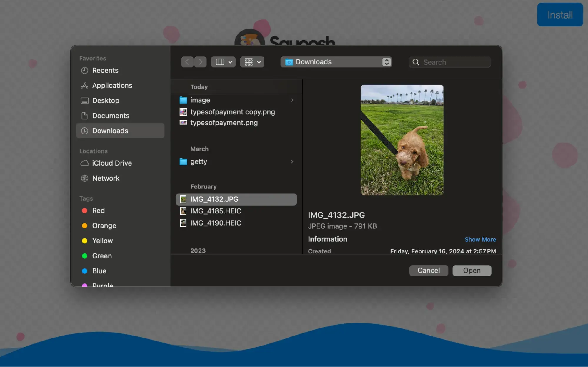This screenshot has width=588, height=367.
Task: Click the Applications icon in sidebar
Action: click(x=84, y=85)
